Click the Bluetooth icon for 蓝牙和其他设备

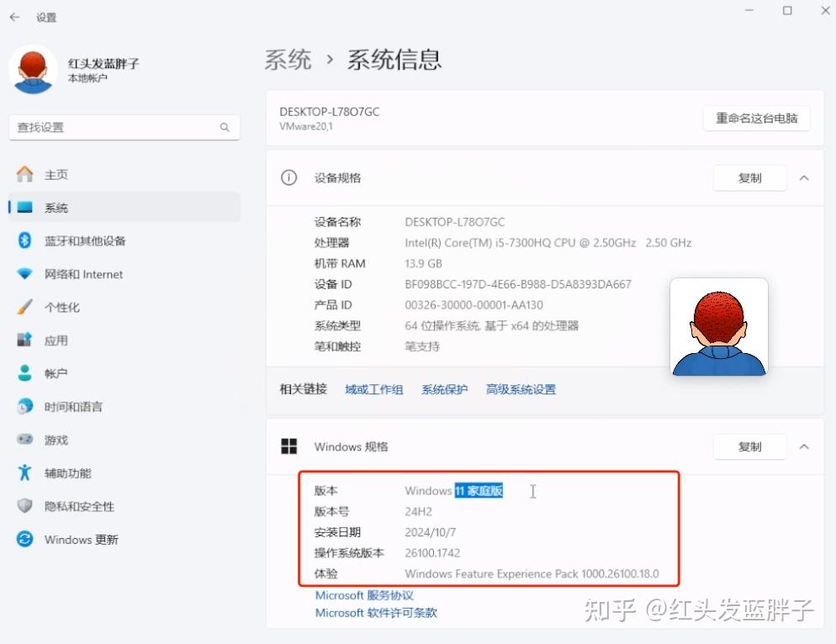pos(24,240)
